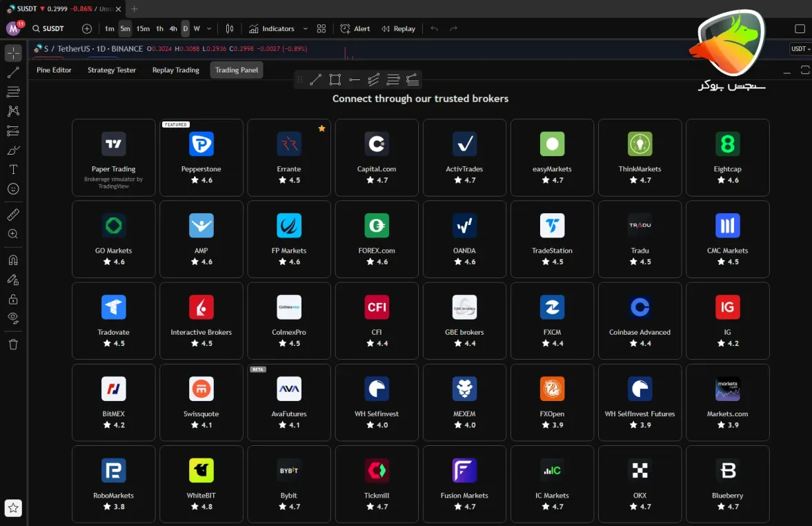Select the Interactive Brokers card
The image size is (812, 526).
[201, 321]
